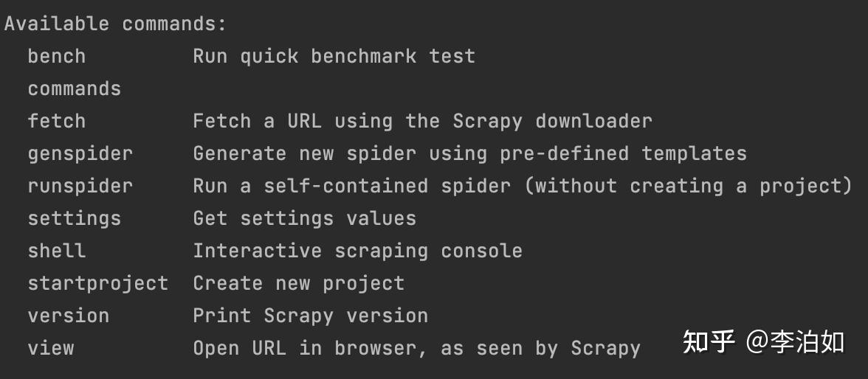Click the 'genspider' command name
868x379 pixels.
[80, 154]
